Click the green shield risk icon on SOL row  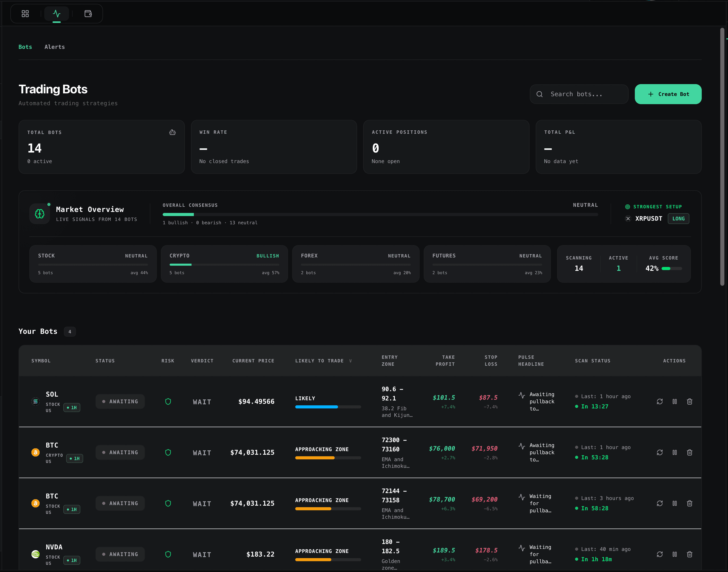(x=168, y=401)
